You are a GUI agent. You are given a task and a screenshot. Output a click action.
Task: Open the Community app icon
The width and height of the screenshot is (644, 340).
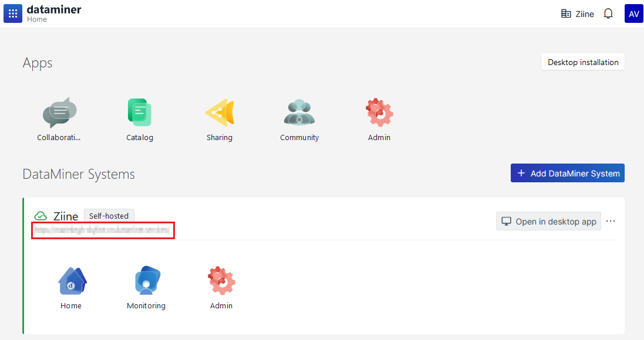point(299,113)
